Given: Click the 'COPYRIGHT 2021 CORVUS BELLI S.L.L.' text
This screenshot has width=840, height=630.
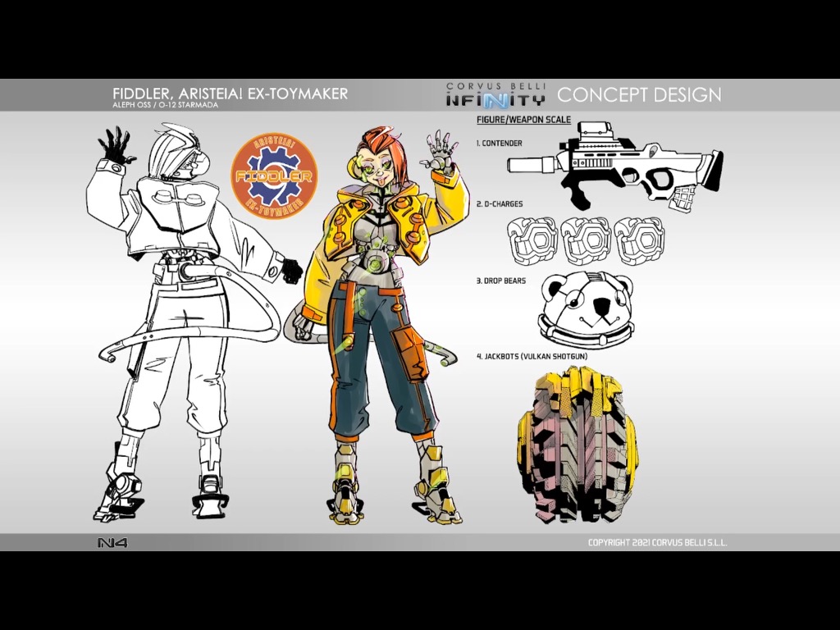Looking at the screenshot, I should point(657,543).
